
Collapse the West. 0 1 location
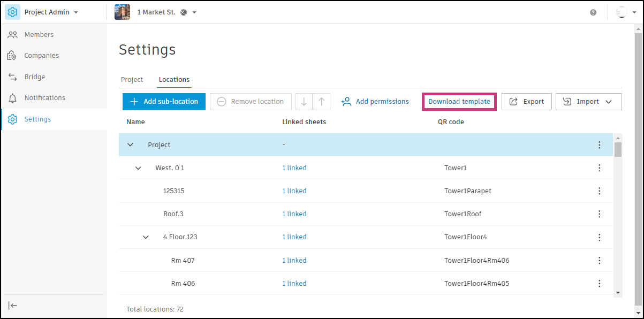click(x=138, y=168)
